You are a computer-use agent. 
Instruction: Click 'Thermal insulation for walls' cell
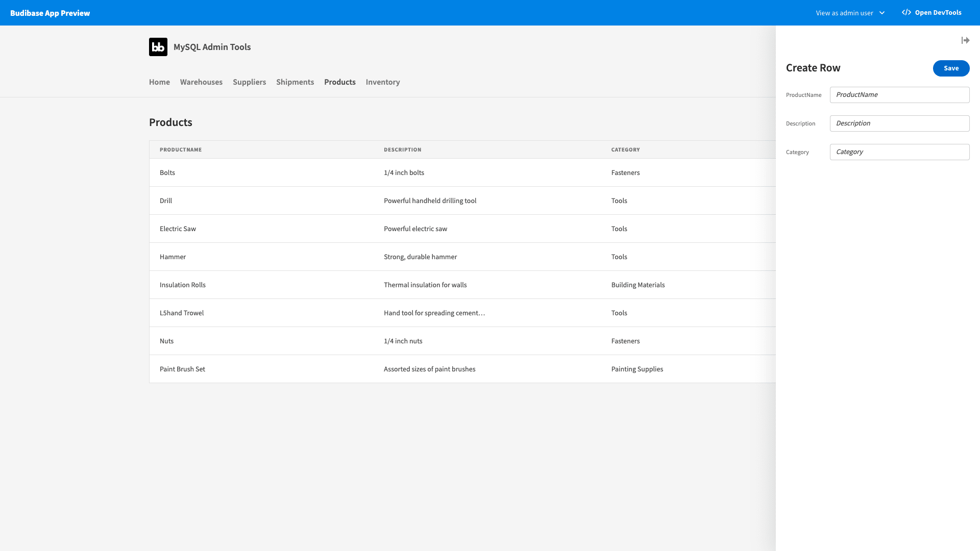(x=425, y=285)
